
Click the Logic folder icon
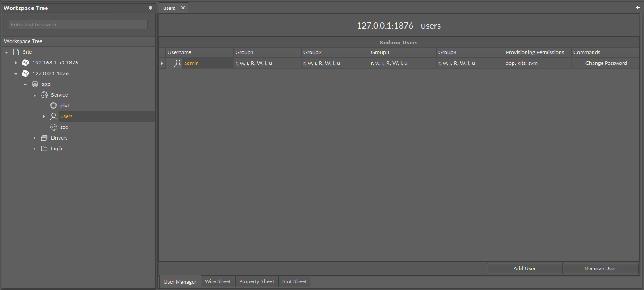(44, 149)
